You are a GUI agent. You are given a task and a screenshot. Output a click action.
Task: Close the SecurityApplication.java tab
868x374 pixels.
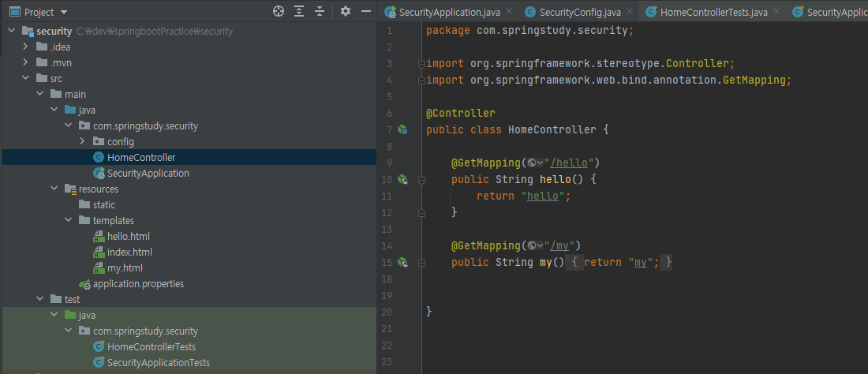pos(509,11)
